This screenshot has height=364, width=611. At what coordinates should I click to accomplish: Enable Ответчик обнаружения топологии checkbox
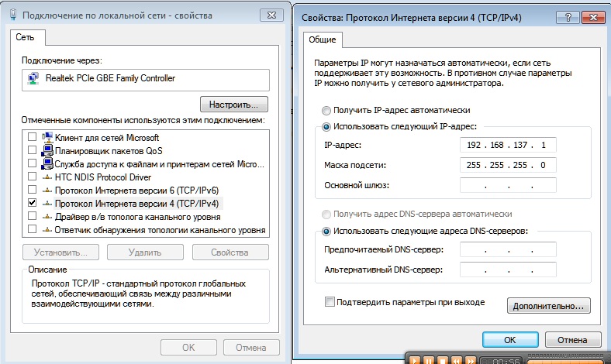(x=32, y=229)
